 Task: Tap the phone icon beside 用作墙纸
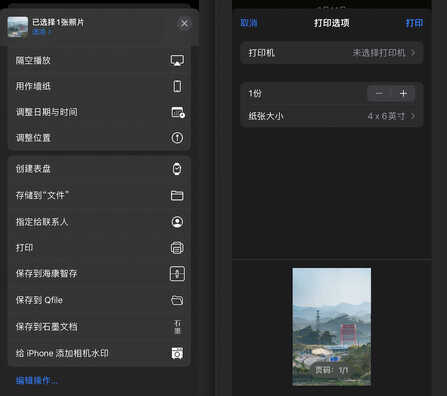177,86
